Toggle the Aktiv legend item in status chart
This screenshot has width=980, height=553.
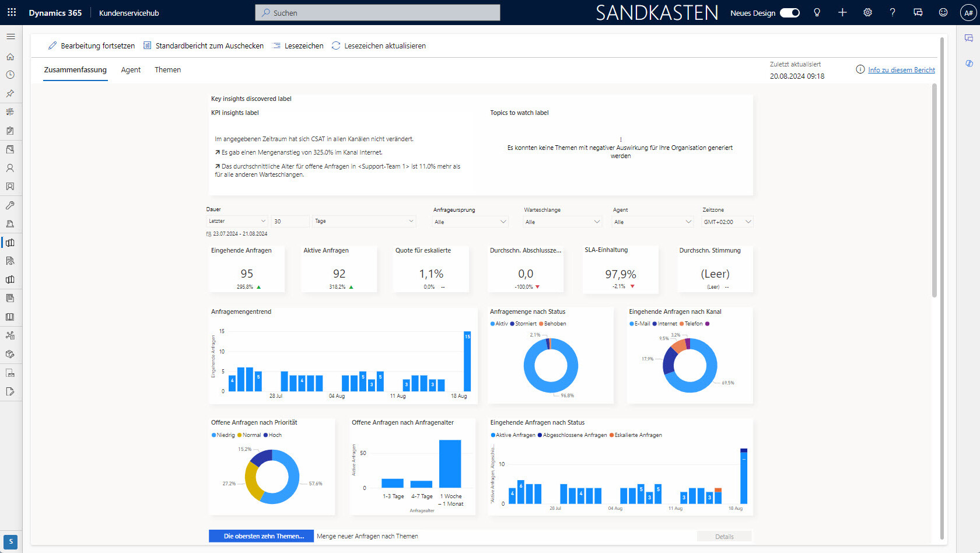[499, 324]
